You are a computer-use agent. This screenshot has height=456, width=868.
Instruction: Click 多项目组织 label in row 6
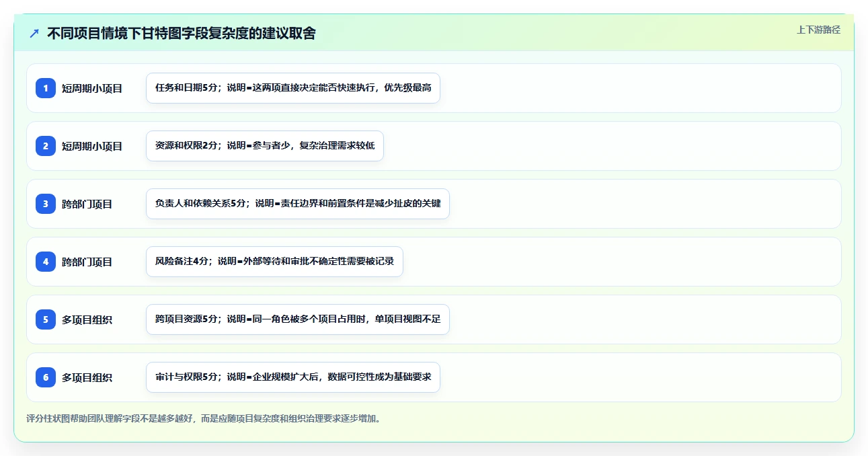point(87,377)
